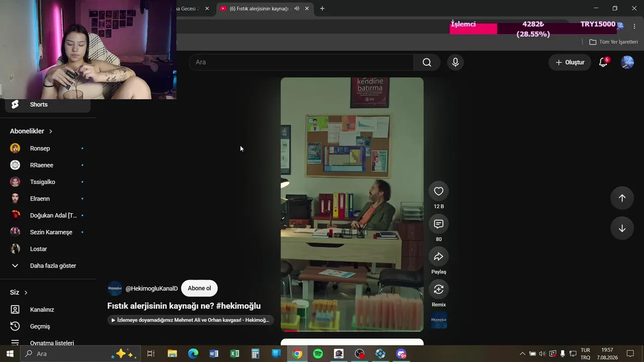Open Microsoft Excel from taskbar
This screenshot has height=362, width=644.
coord(234,354)
